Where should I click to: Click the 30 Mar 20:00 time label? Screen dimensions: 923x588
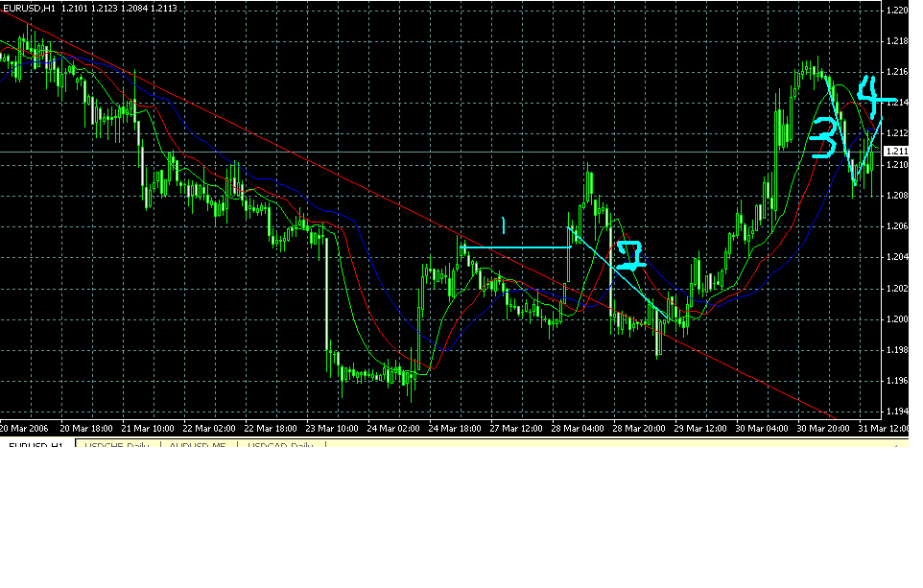pos(823,429)
